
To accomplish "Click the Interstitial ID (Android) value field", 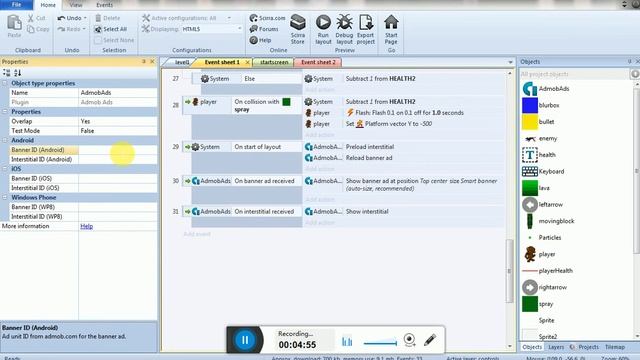I will pyautogui.click(x=118, y=160).
